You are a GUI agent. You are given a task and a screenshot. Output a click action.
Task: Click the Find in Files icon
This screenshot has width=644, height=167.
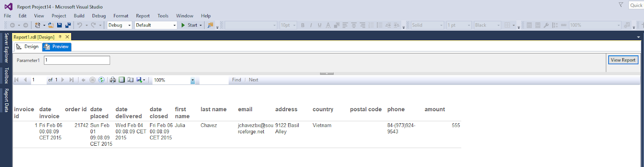[210, 25]
